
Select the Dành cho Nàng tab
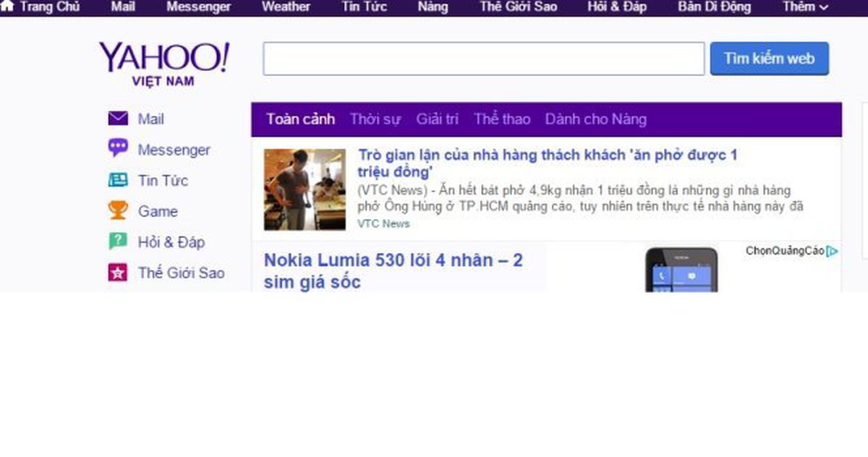tap(595, 119)
